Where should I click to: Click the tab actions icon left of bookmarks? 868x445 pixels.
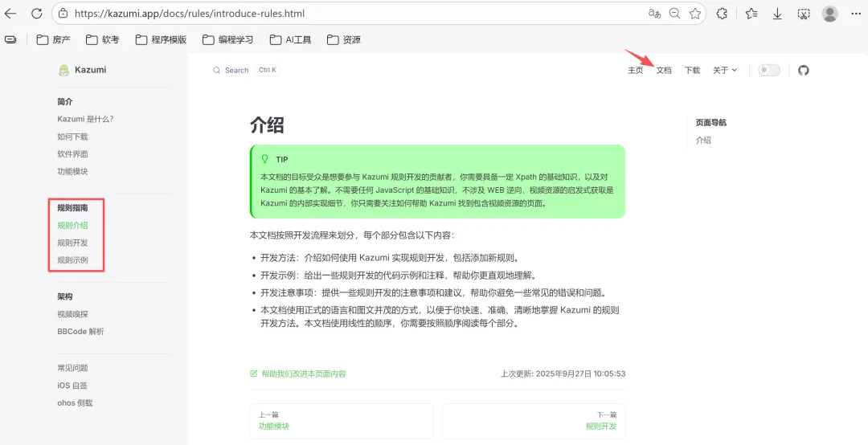point(10,39)
